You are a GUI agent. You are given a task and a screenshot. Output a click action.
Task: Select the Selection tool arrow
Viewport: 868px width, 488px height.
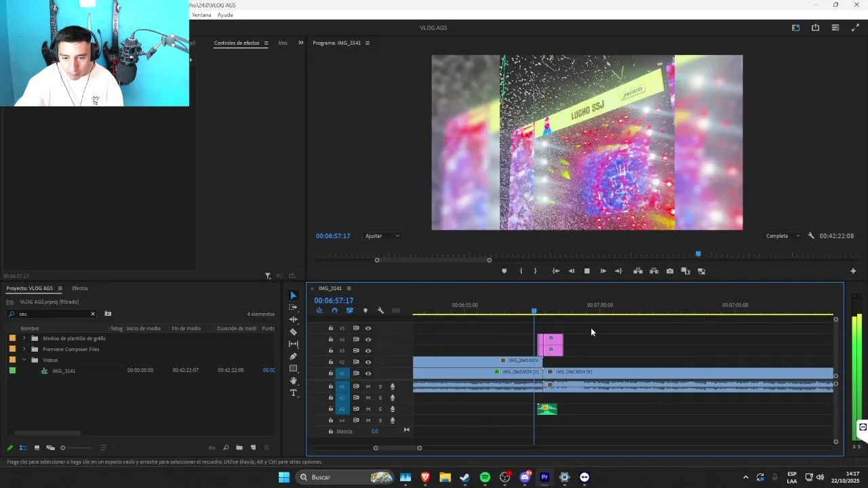[x=293, y=296]
